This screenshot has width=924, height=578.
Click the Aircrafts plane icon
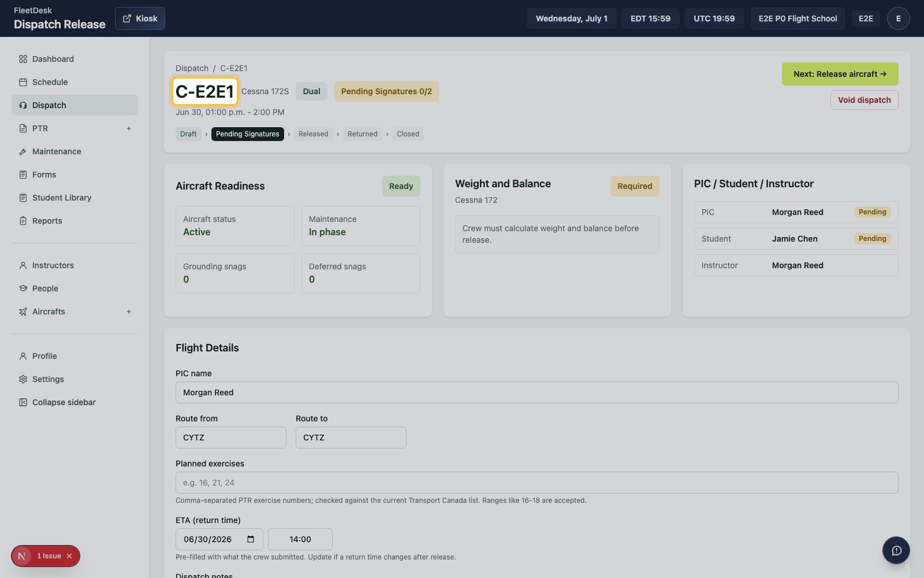coord(23,312)
